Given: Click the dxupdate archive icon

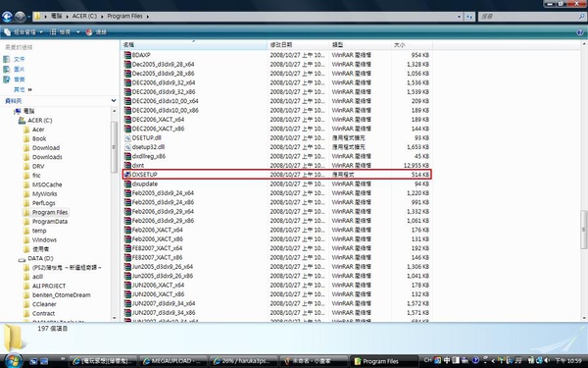Looking at the screenshot, I should click(127, 184).
